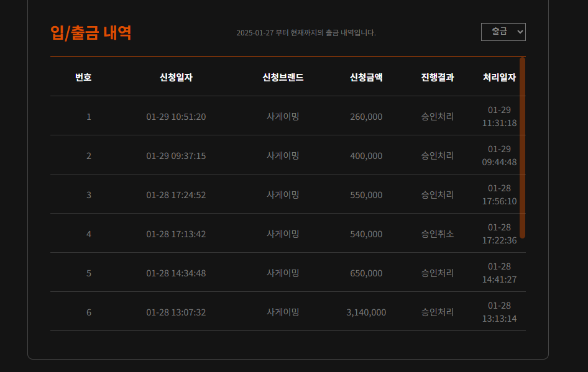This screenshot has width=588, height=372.
Task: Click the 400,000 amount cell
Action: pyautogui.click(x=366, y=155)
